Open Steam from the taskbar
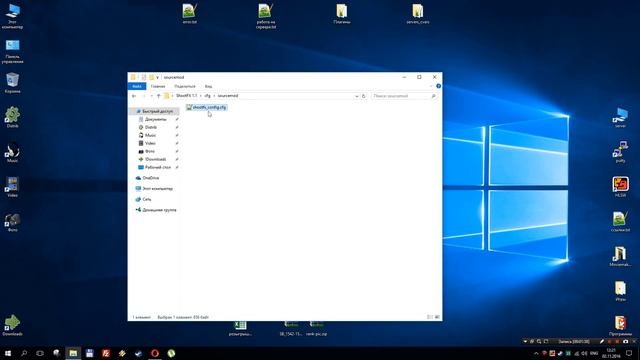The width and height of the screenshot is (640, 360). pos(138,353)
